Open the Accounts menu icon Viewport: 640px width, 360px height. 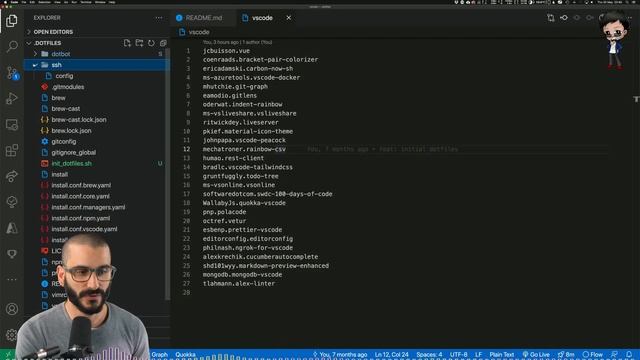[12, 309]
